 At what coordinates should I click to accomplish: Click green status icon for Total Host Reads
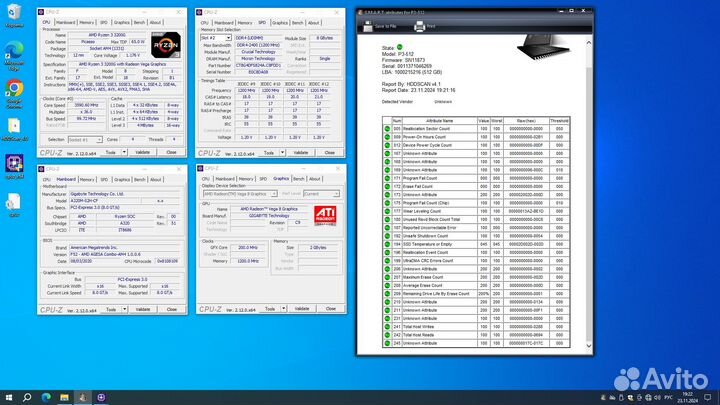387,335
